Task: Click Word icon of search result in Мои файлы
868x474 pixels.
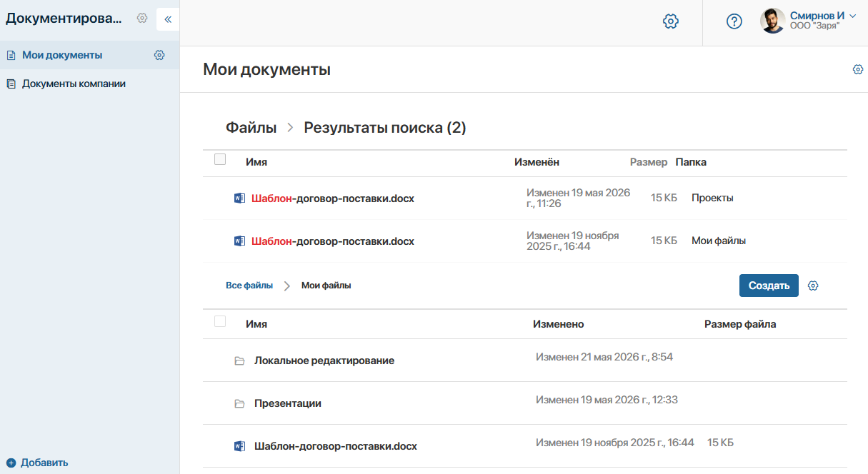Action: 239,241
